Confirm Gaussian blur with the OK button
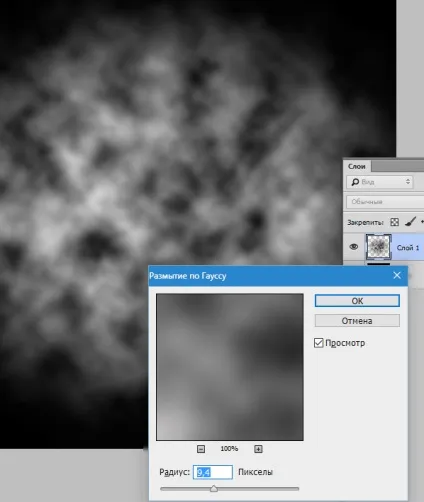 point(357,301)
